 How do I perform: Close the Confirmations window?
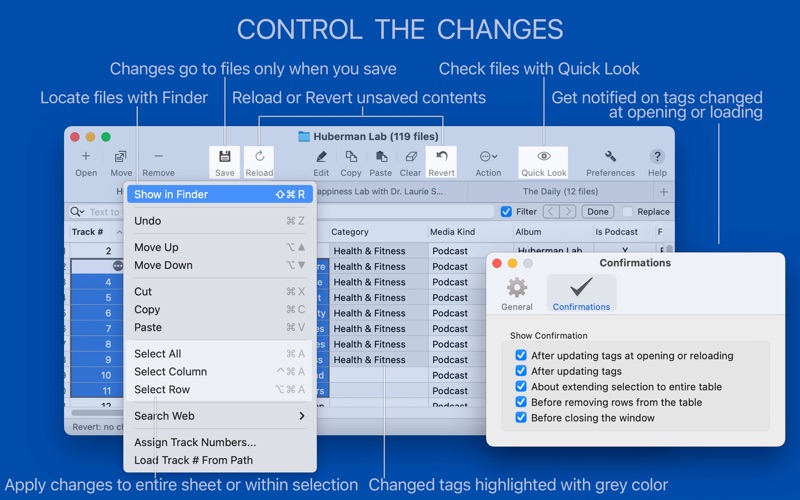coord(496,263)
